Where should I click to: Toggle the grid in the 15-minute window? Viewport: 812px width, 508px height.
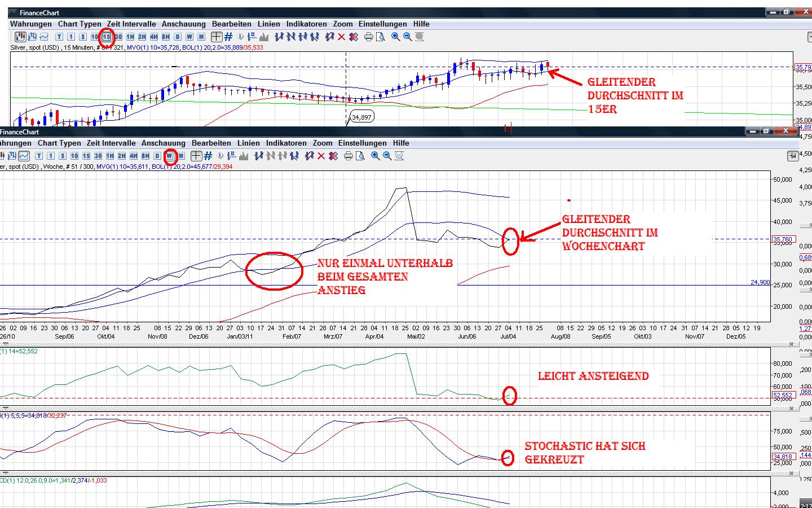click(228, 37)
